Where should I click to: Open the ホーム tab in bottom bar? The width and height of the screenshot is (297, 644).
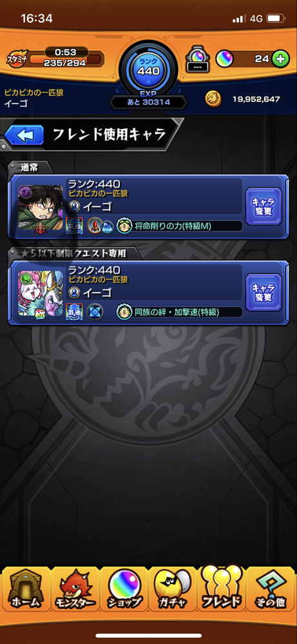25,589
